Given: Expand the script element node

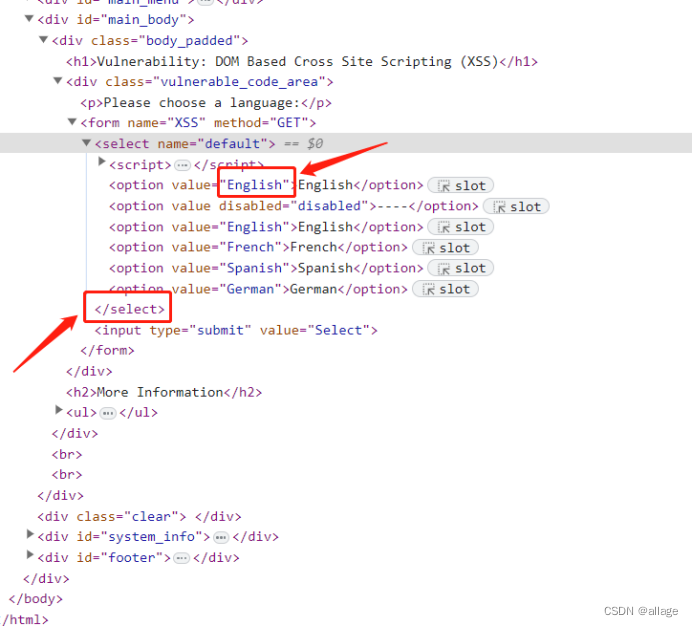Looking at the screenshot, I should point(102,162).
